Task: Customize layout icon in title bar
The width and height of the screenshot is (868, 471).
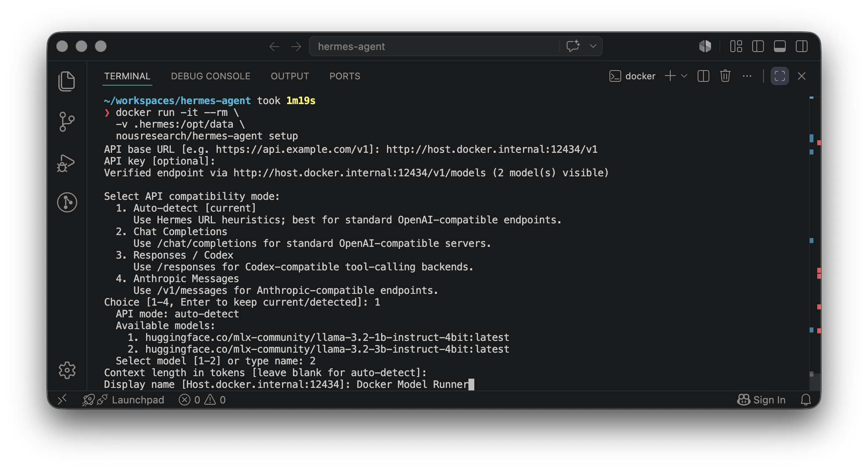Action: click(736, 46)
